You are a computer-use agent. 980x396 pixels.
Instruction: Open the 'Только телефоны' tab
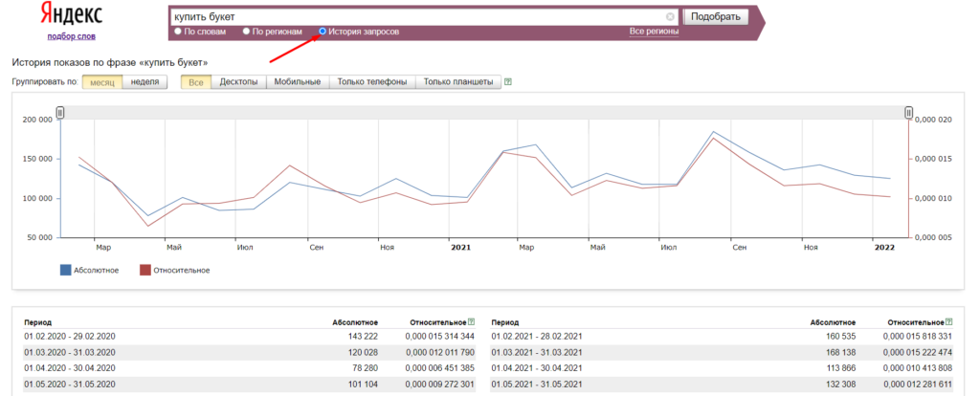[372, 82]
